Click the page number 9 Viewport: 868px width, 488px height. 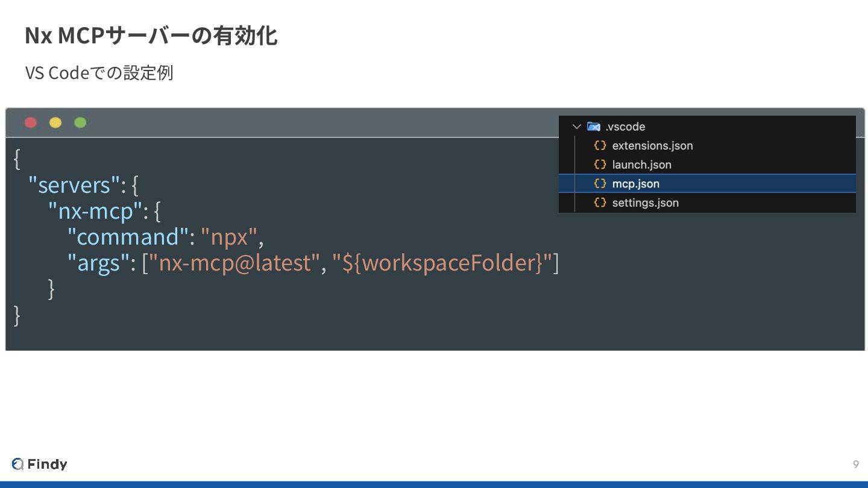[856, 464]
